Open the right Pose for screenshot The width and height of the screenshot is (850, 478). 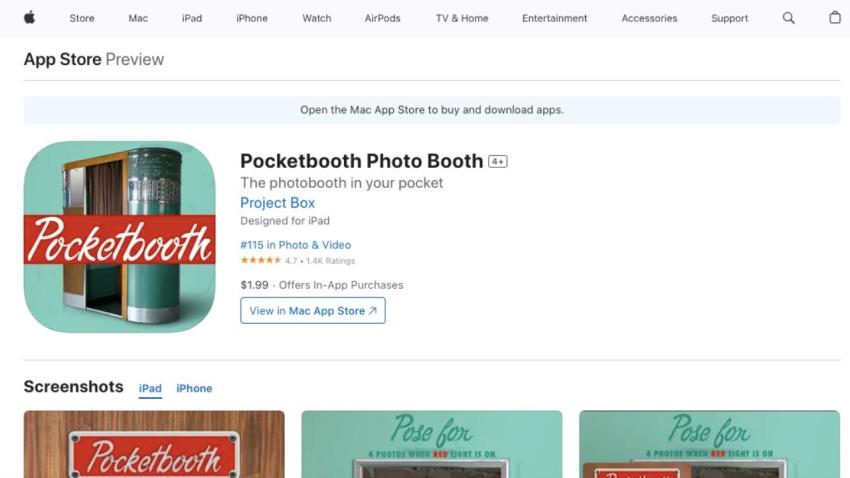click(709, 444)
